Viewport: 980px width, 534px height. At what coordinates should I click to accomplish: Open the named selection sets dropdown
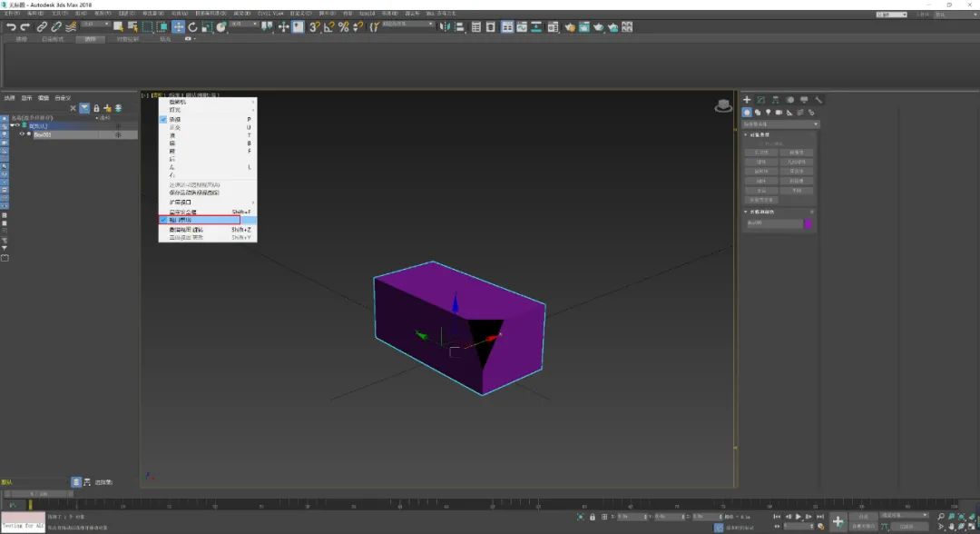click(407, 24)
